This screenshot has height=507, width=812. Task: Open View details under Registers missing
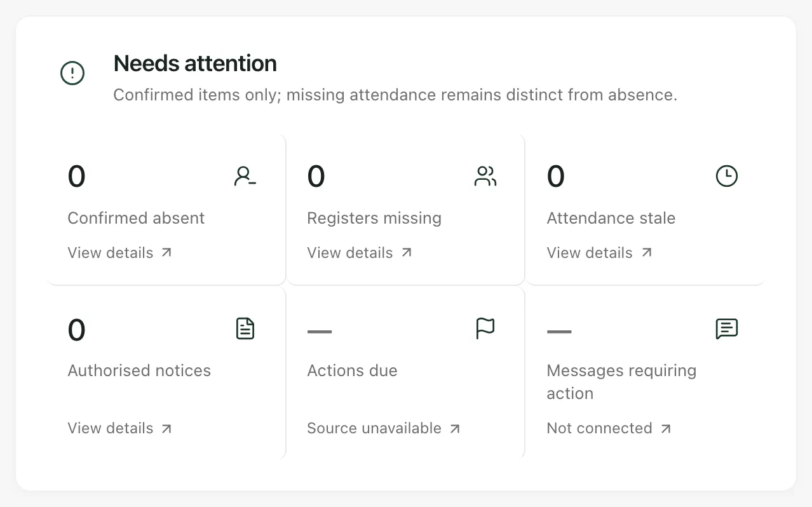360,253
